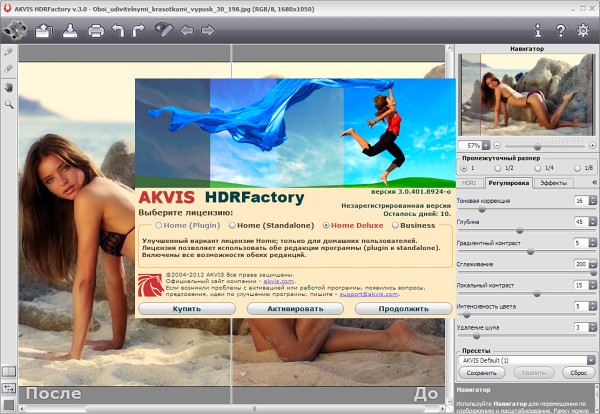Click the Глубина value field showing 45

pyautogui.click(x=581, y=222)
